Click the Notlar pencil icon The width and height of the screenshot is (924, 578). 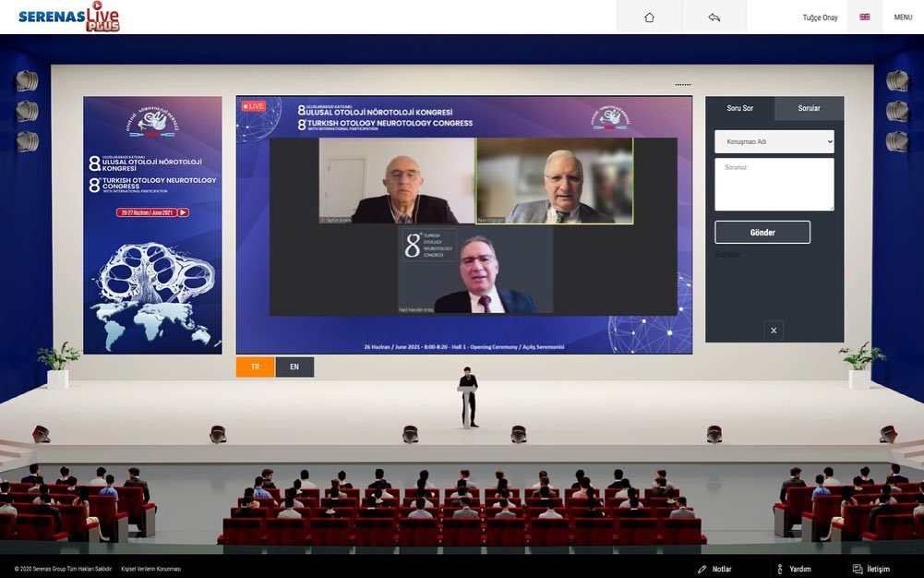(702, 569)
